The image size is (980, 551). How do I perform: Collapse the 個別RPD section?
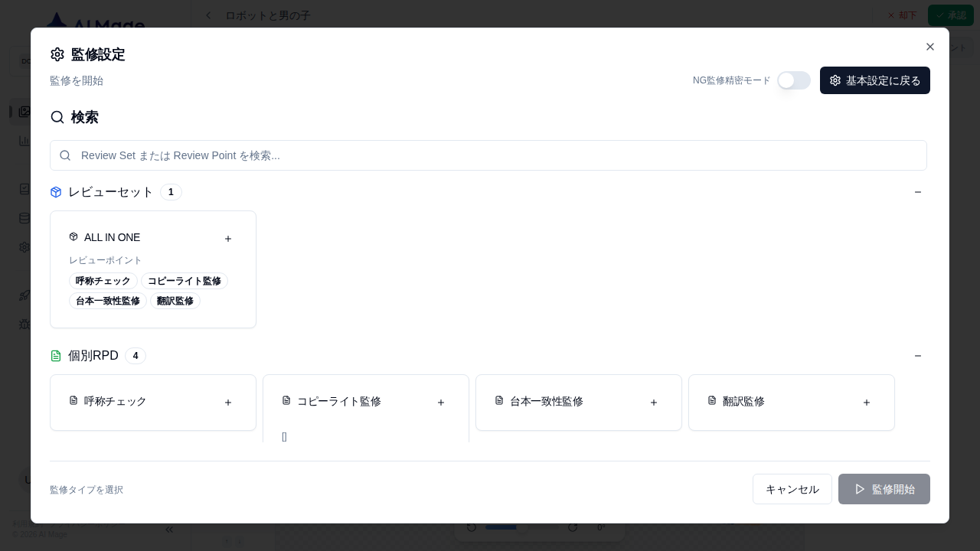point(918,356)
